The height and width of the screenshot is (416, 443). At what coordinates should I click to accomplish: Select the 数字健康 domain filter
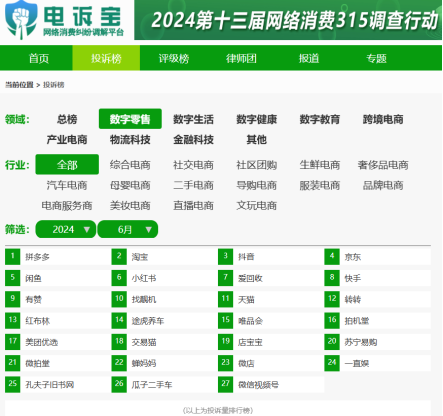click(x=257, y=119)
